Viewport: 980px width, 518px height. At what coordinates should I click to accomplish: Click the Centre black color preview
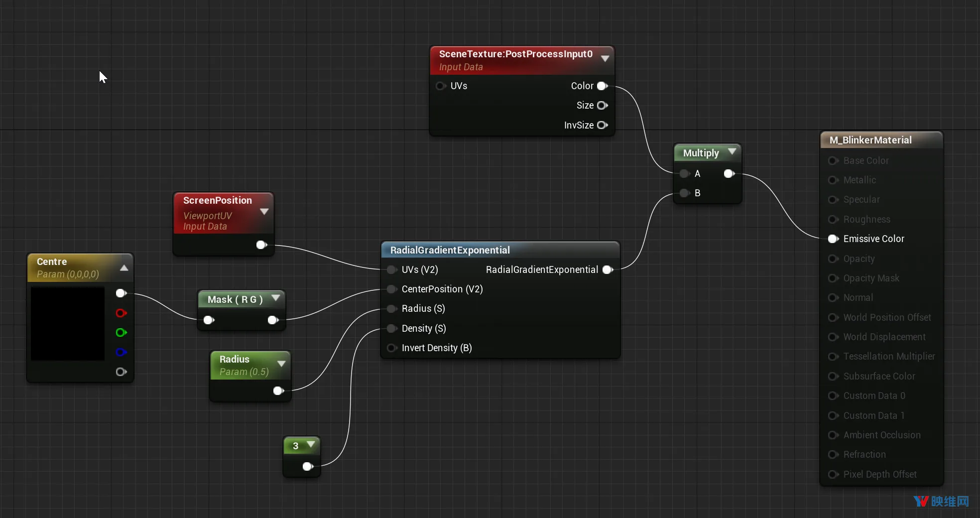point(68,323)
